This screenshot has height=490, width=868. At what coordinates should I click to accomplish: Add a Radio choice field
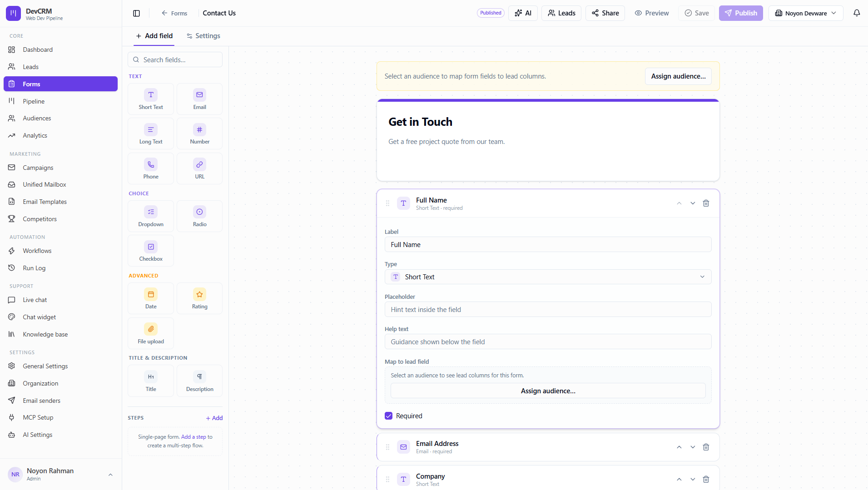coord(199,216)
